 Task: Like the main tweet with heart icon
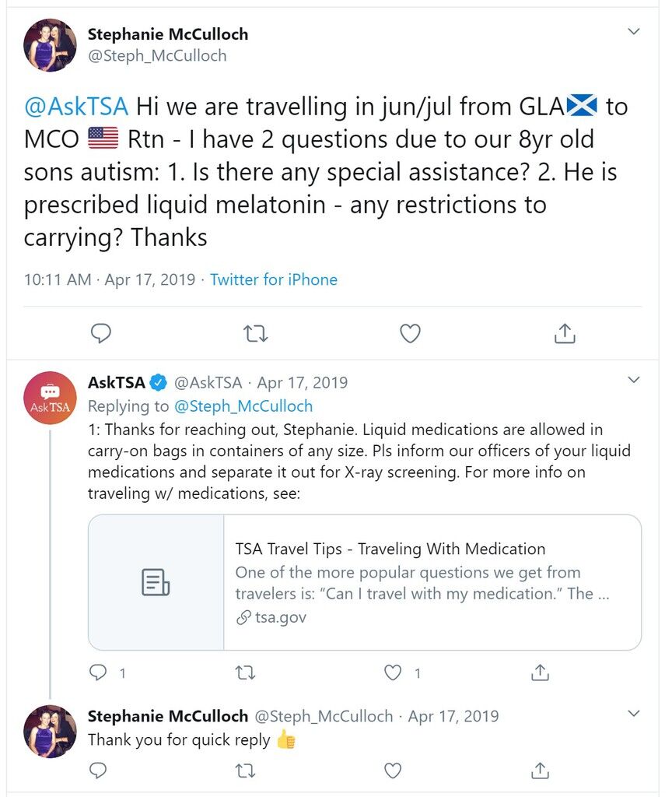point(410,333)
